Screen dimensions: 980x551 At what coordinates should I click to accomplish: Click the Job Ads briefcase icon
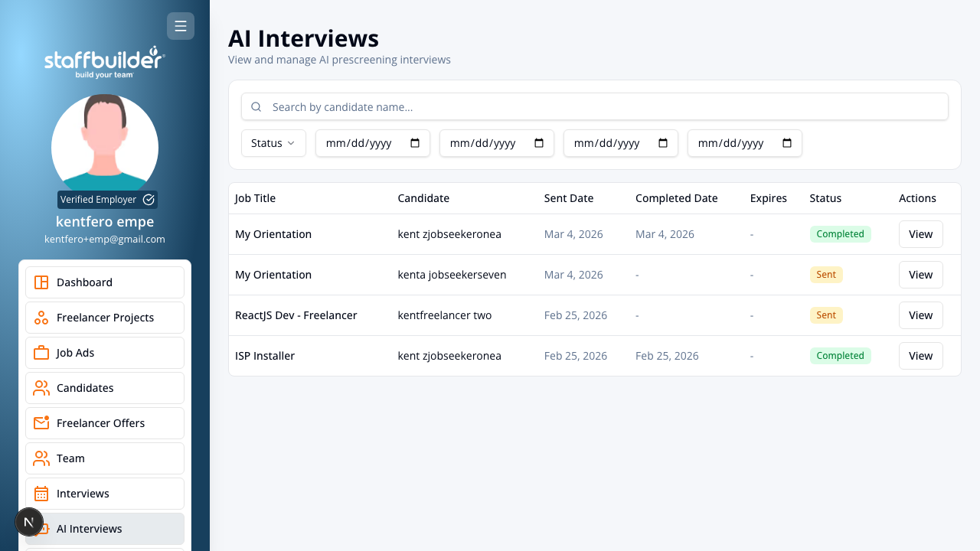pos(41,353)
